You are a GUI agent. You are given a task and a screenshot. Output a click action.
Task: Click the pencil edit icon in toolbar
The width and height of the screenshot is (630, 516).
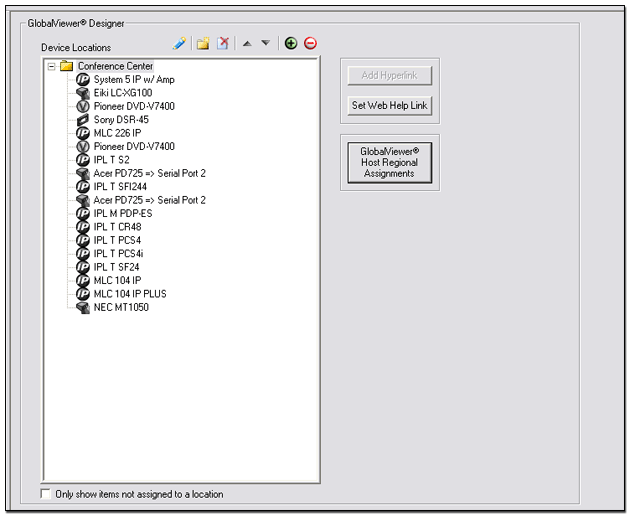tap(180, 44)
